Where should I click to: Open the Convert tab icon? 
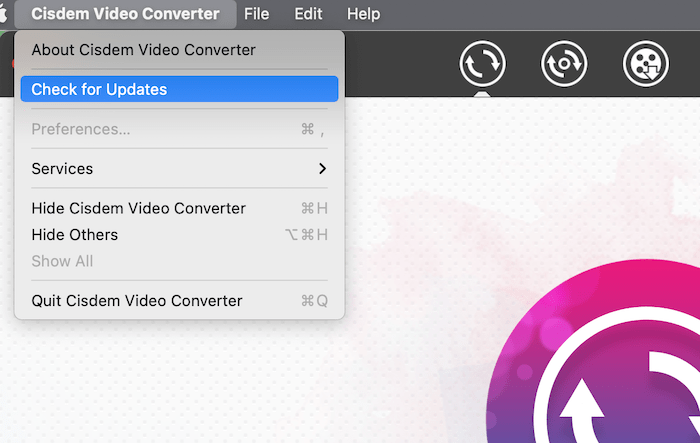point(482,64)
